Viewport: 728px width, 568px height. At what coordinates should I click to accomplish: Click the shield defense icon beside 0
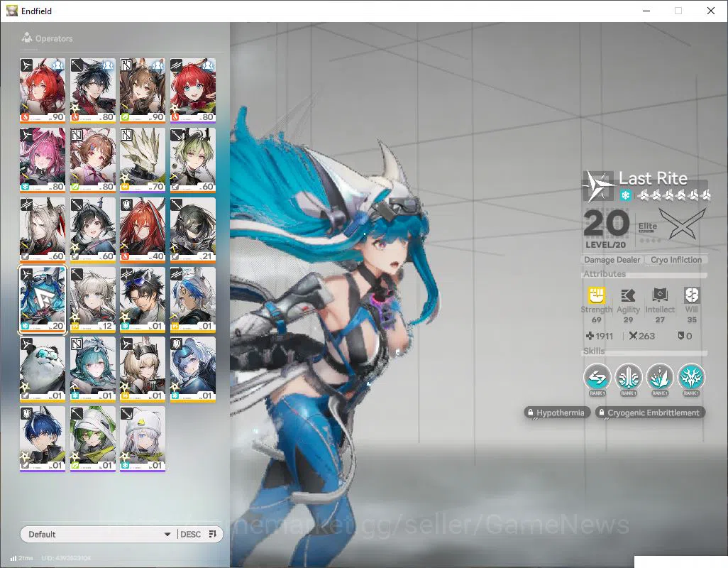[x=680, y=336]
